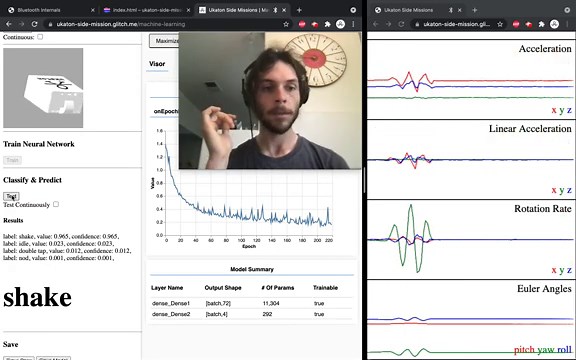The width and height of the screenshot is (576, 360).
Task: Click the 3D device model preview
Action: tap(43, 88)
